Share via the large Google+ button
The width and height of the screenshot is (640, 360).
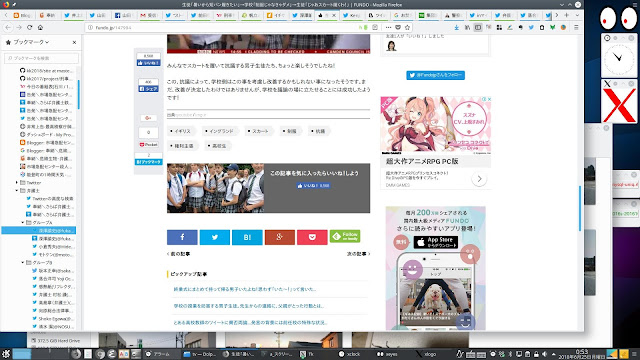click(280, 237)
